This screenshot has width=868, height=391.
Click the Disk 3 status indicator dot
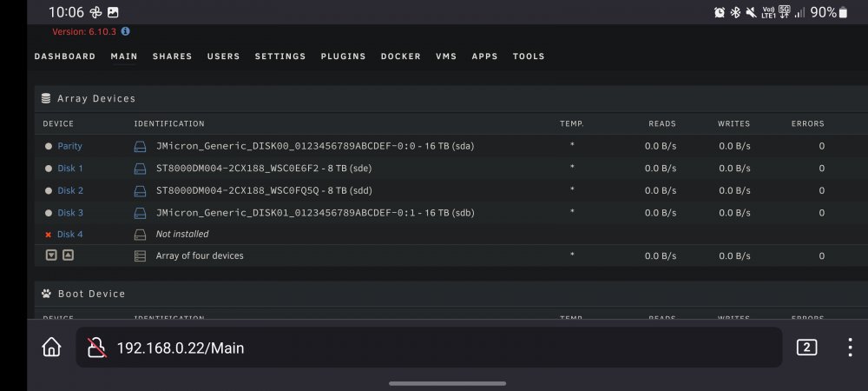click(x=49, y=213)
